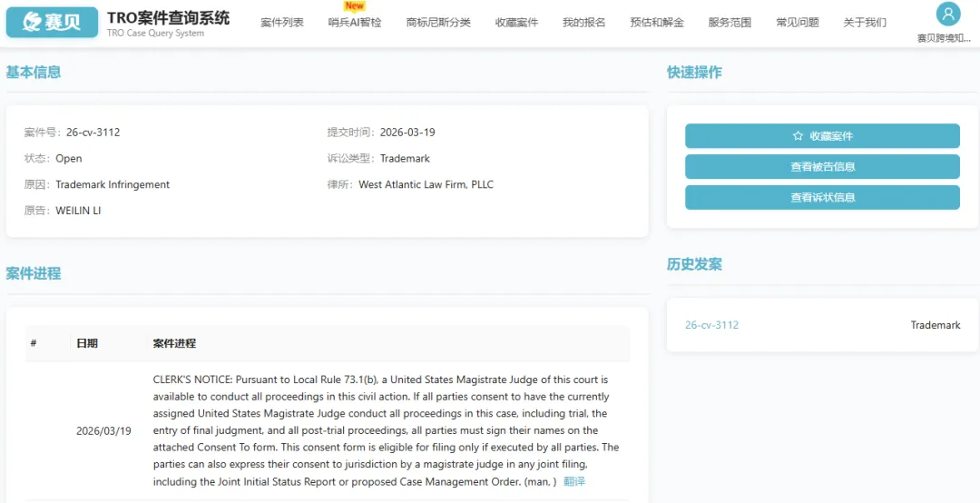Click 查看被告信息 button

coord(822,166)
